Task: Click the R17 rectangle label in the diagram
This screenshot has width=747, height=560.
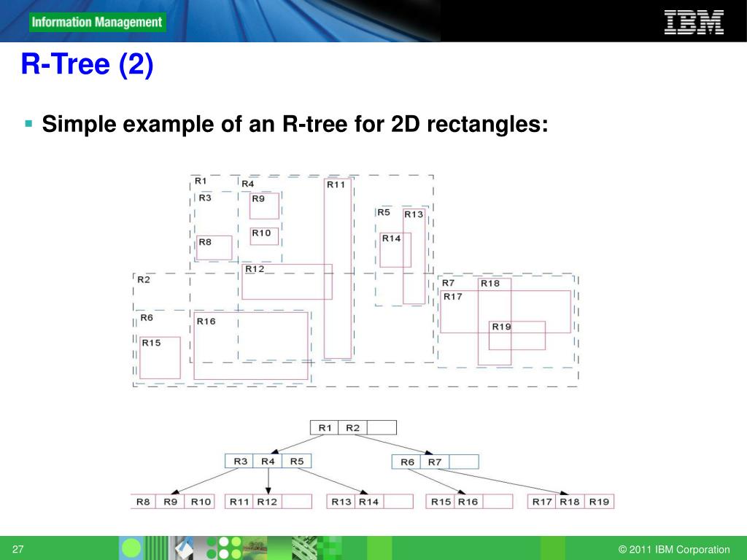Action: [452, 297]
